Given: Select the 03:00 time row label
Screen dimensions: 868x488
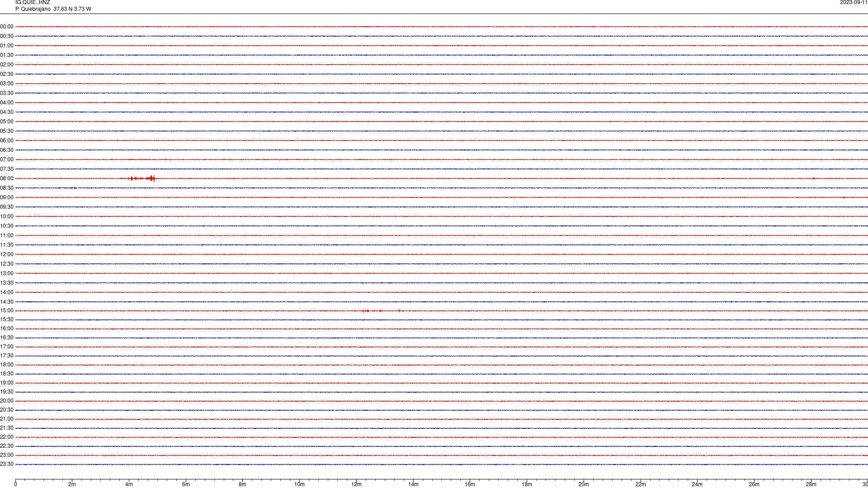Looking at the screenshot, I should coord(7,84).
